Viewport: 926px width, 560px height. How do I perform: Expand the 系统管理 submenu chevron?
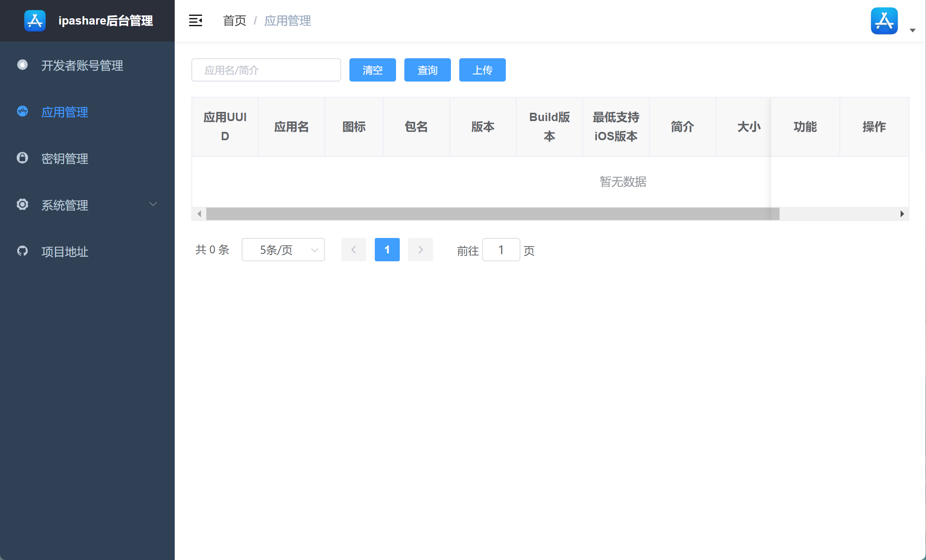pyautogui.click(x=153, y=204)
